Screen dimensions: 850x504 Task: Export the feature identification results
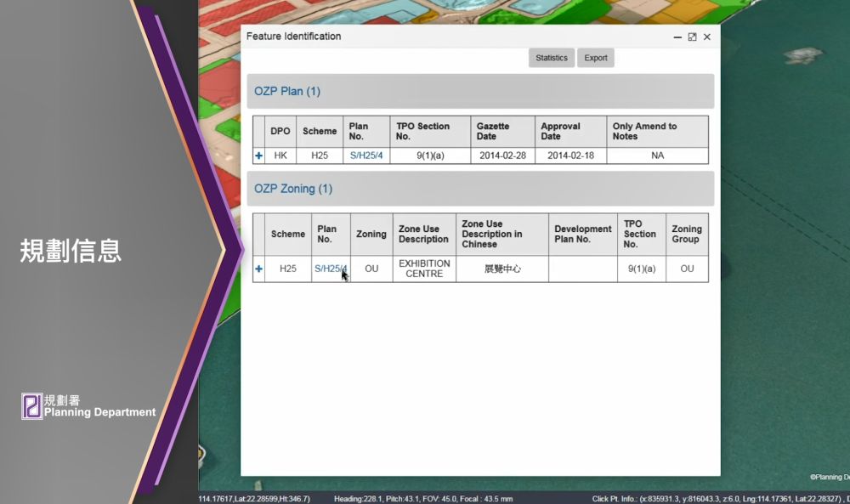(595, 57)
